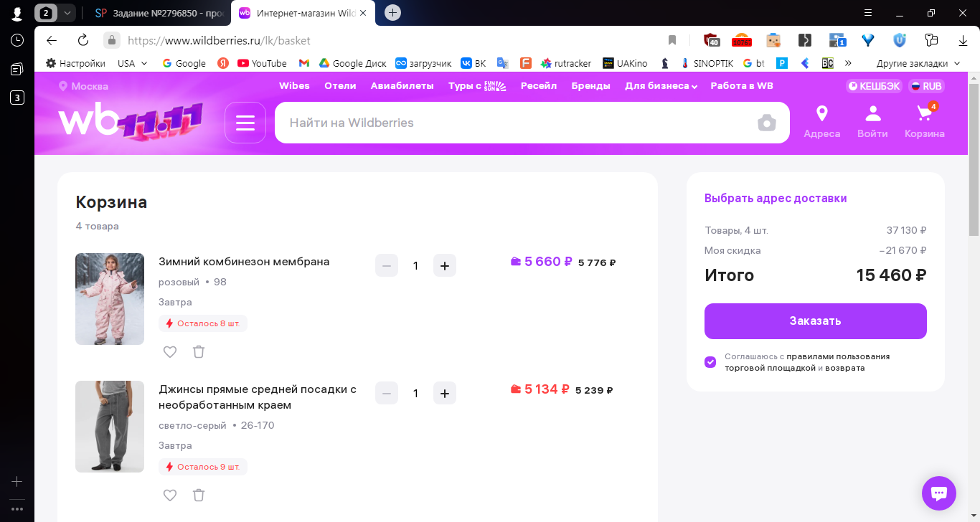
Task: Click the bookmark page icon in address bar
Action: (x=672, y=40)
